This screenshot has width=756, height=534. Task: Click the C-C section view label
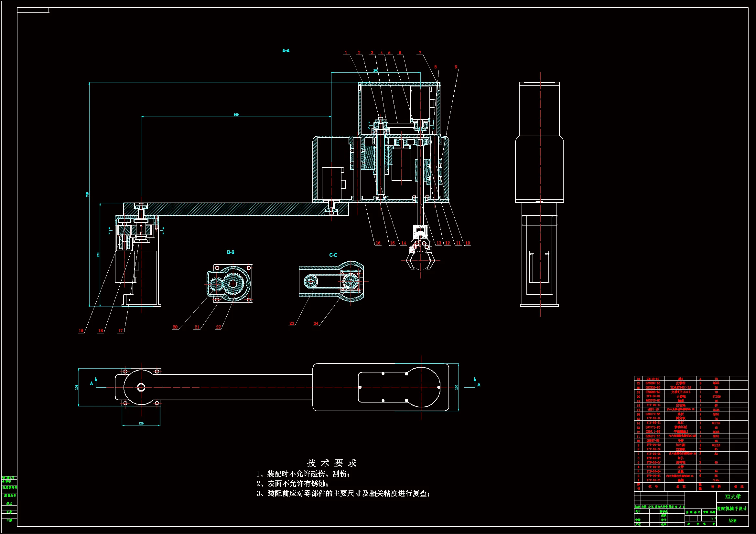(x=333, y=255)
